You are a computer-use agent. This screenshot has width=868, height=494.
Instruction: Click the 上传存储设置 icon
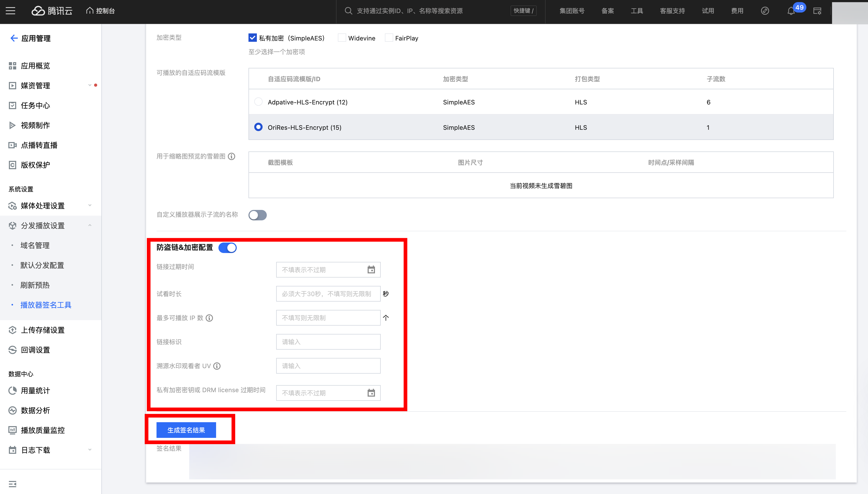(x=13, y=330)
